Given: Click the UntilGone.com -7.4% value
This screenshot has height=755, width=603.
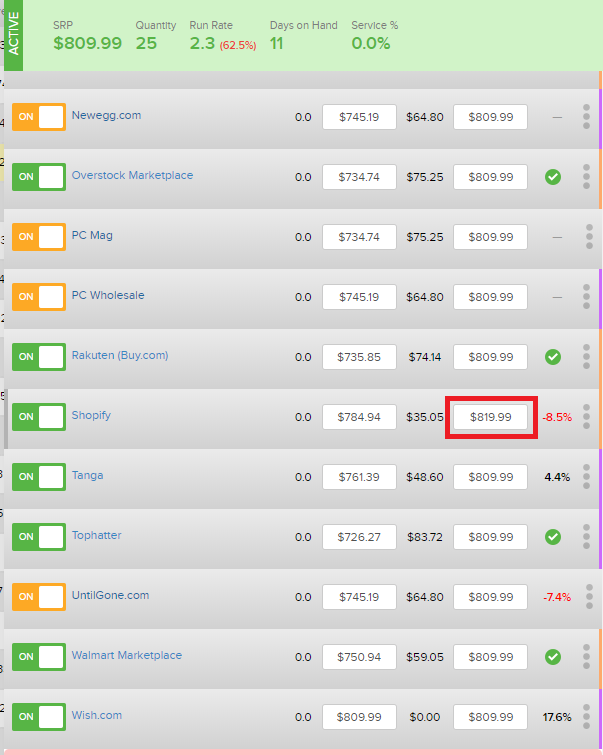Looking at the screenshot, I should 557,597.
